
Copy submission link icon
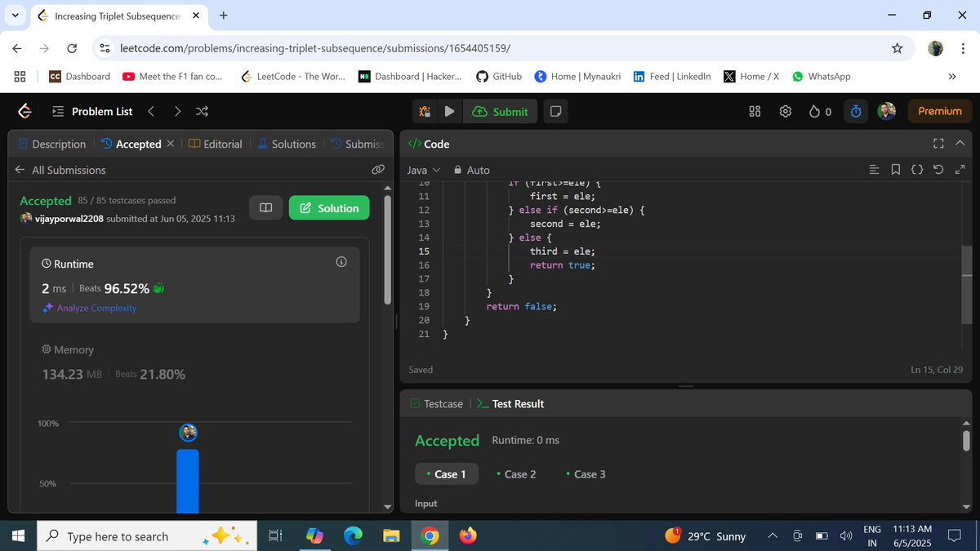[x=377, y=170]
